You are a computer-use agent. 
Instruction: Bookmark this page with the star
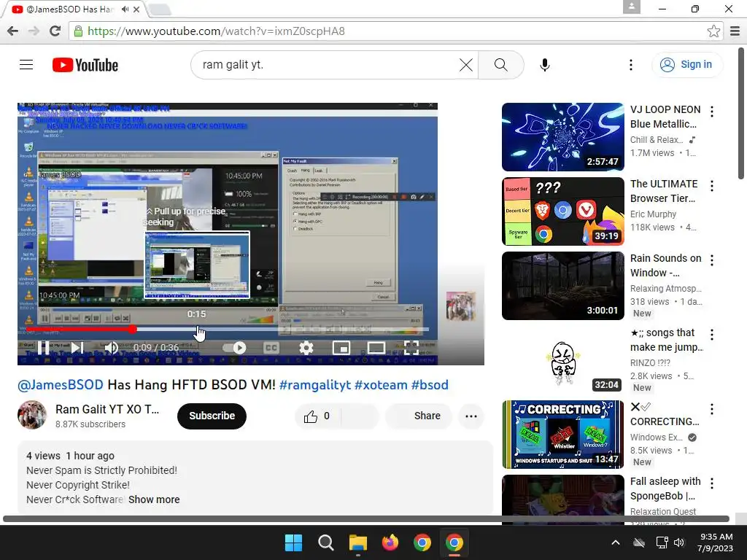point(713,31)
